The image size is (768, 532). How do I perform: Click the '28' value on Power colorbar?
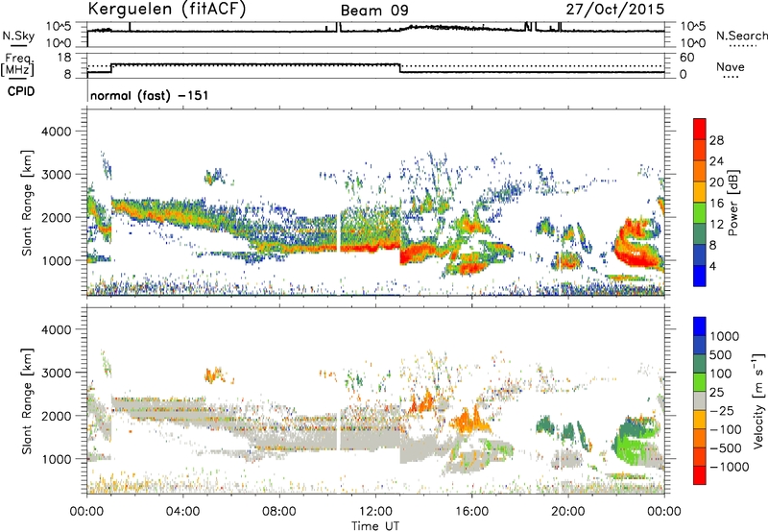[716, 140]
